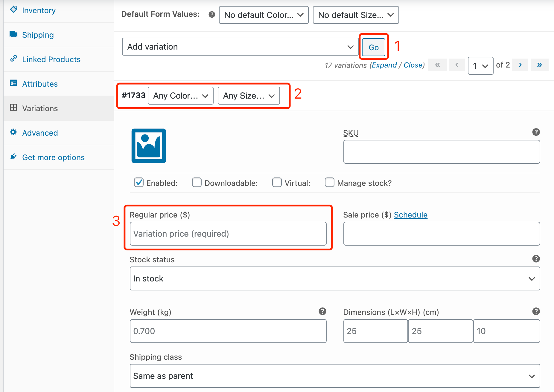
Task: Click the Weight (kg) input field
Action: point(228,331)
